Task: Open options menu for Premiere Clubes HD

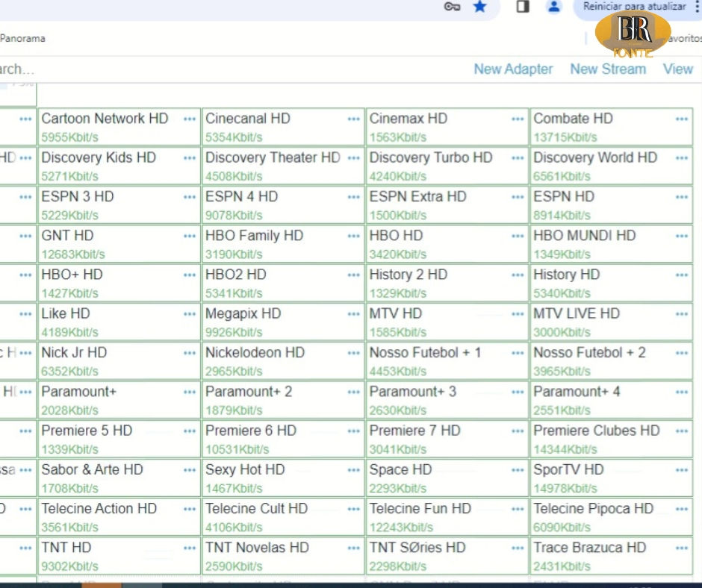Action: (x=682, y=431)
